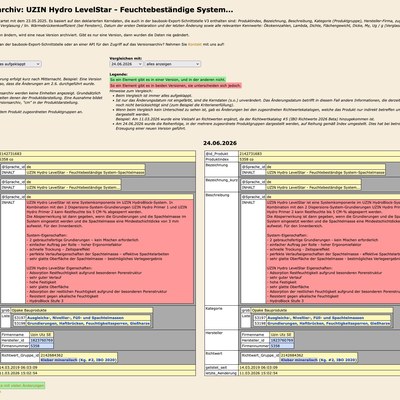The height and width of the screenshot is (400, 400).
Task: Open 'Kleber mineralisch' Richtwert link in right version
Action: click(x=318, y=360)
